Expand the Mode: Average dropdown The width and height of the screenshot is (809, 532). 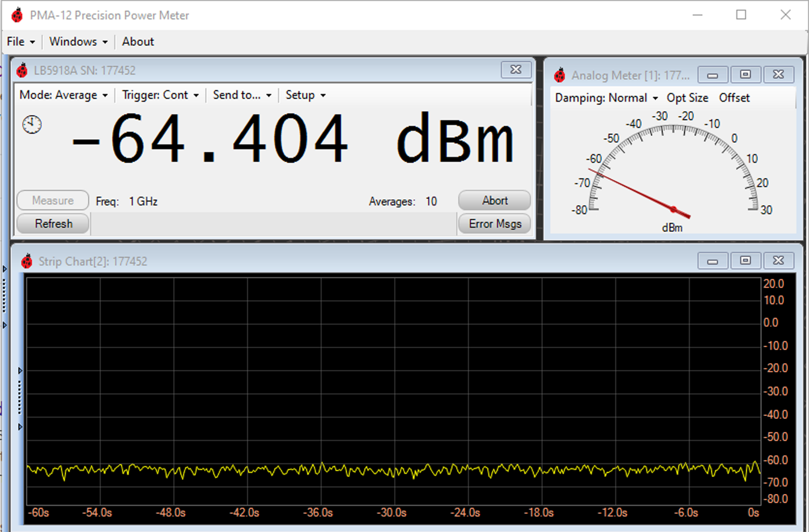(x=63, y=95)
